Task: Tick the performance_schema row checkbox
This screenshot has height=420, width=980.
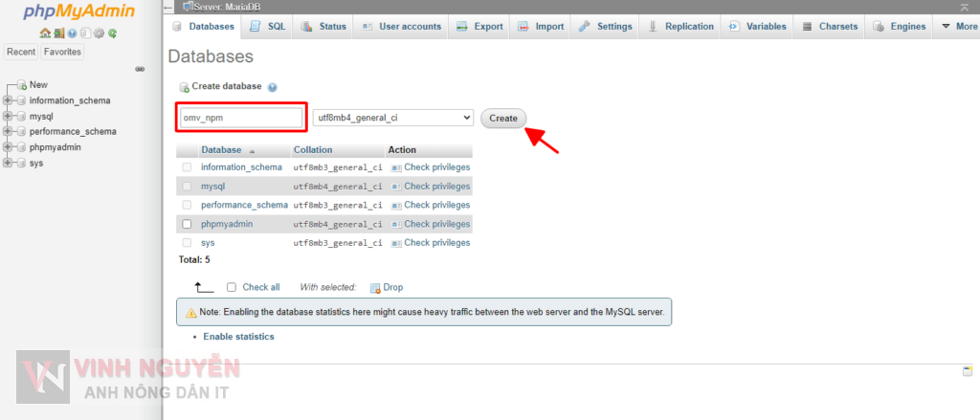Action: click(x=187, y=205)
